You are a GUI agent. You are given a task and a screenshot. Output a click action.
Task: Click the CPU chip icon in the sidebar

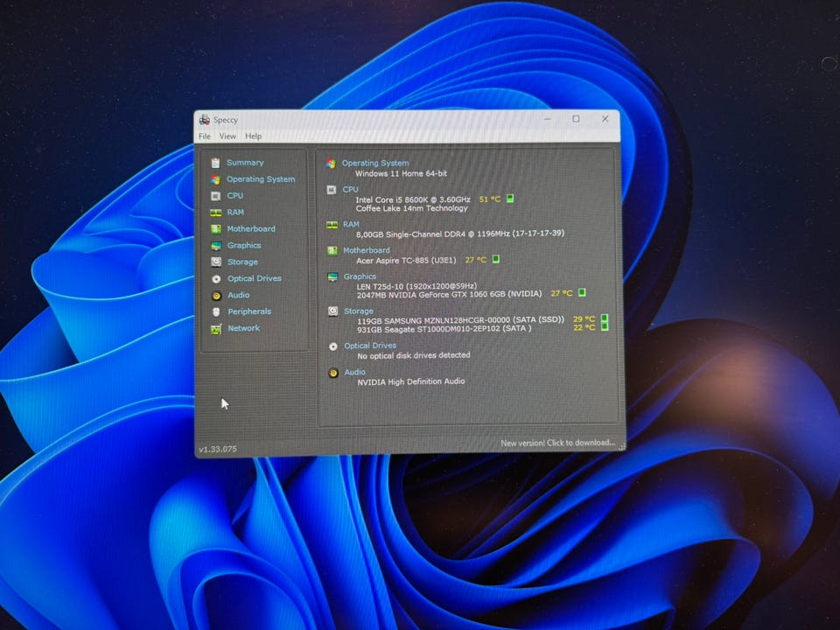(x=215, y=196)
